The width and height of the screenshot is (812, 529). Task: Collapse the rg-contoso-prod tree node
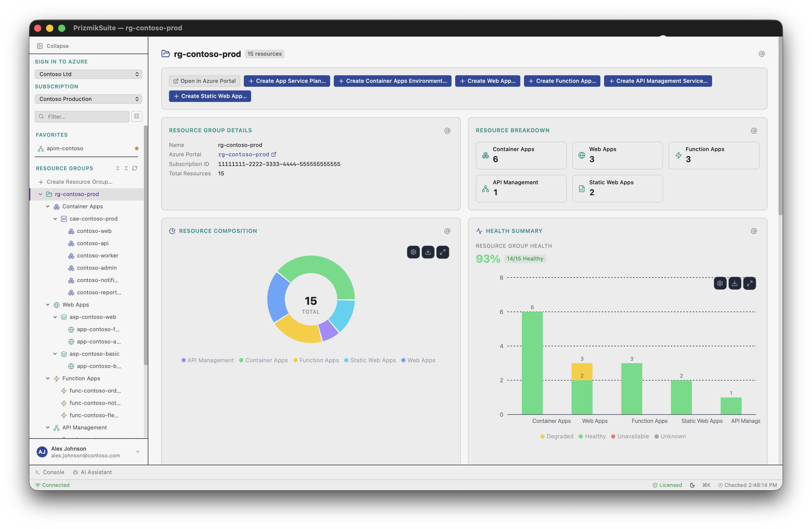coord(40,194)
